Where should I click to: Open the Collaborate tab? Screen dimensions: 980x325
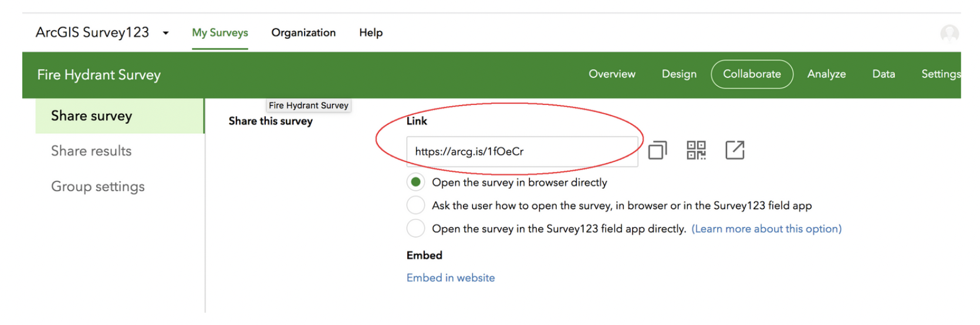(x=752, y=74)
